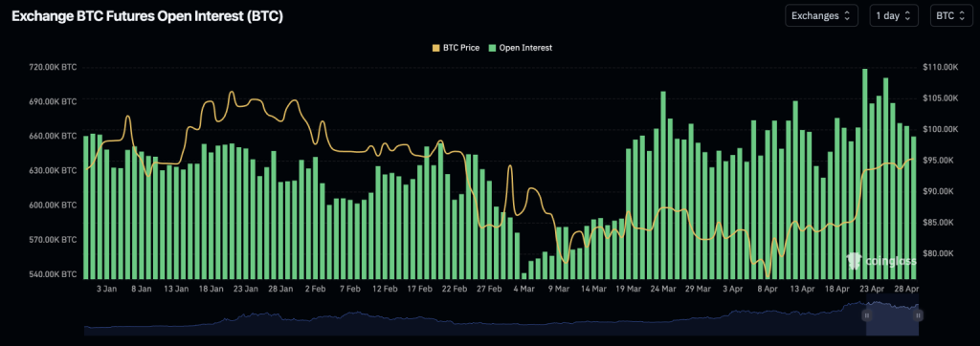Click the $95.00K price axis label
The width and height of the screenshot is (980, 346).
click(940, 161)
